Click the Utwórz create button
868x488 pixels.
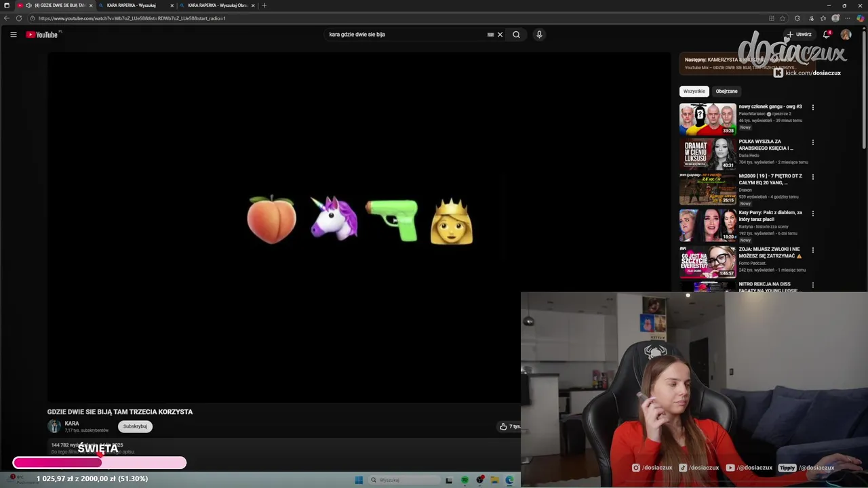click(x=799, y=35)
